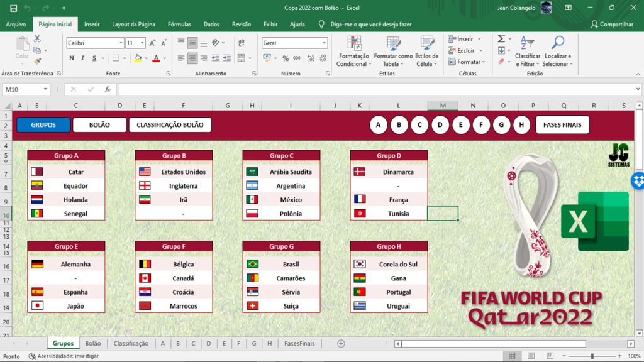This screenshot has width=644, height=362.
Task: Click the percent style icon
Action: [286, 58]
